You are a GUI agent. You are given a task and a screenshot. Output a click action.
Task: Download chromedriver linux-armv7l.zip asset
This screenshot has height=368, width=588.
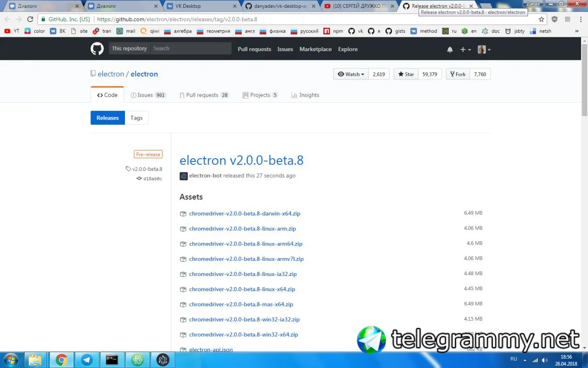[246, 259]
